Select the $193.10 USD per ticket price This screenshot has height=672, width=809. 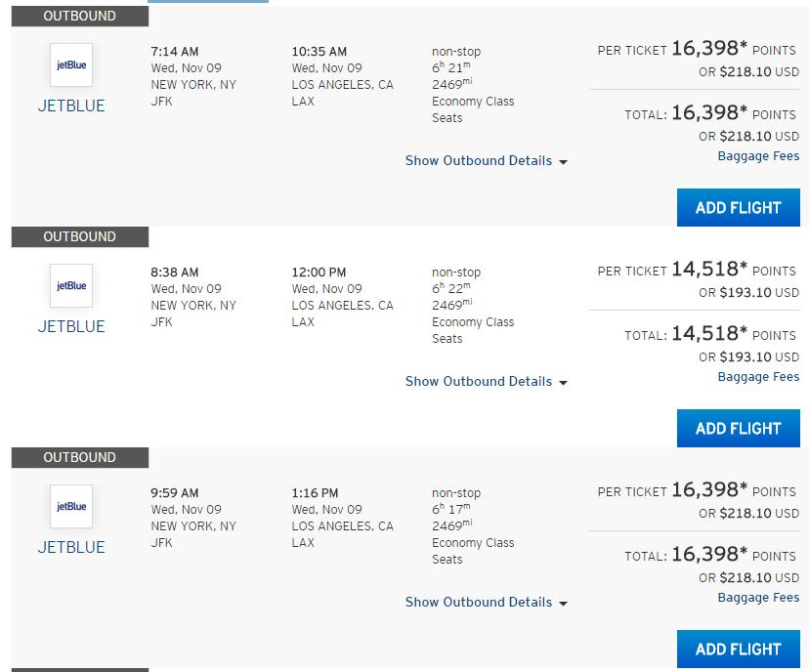(748, 292)
